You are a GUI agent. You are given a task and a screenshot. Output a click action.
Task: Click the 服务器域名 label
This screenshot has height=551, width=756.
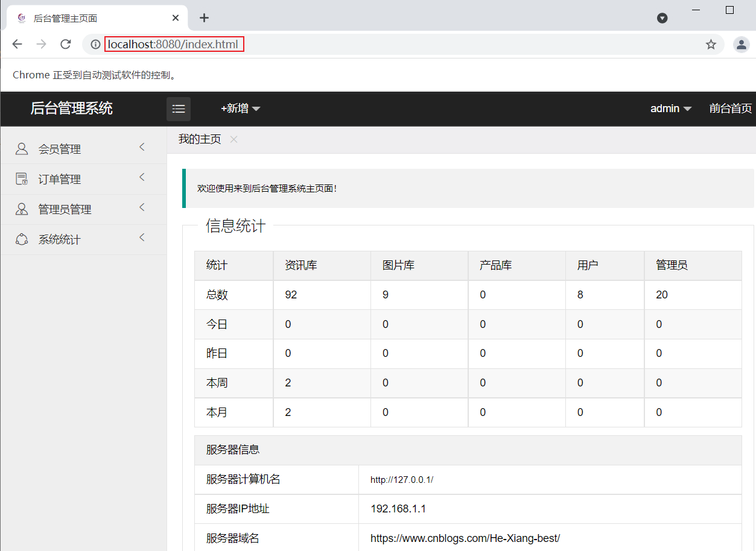click(233, 538)
